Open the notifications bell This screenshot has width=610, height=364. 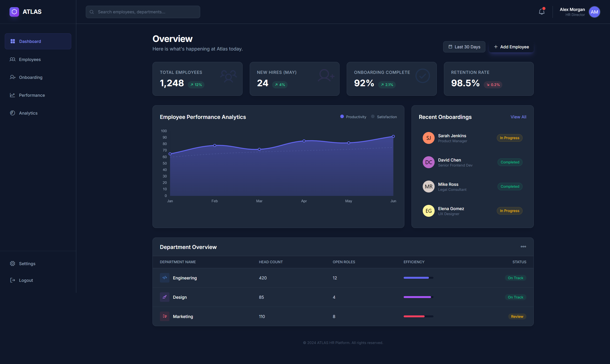[541, 11]
